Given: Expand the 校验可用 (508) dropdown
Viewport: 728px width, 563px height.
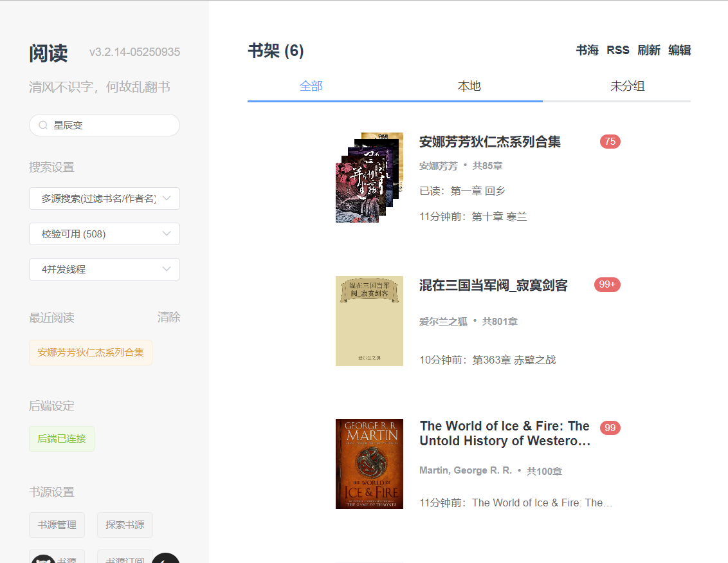Looking at the screenshot, I should click(104, 234).
